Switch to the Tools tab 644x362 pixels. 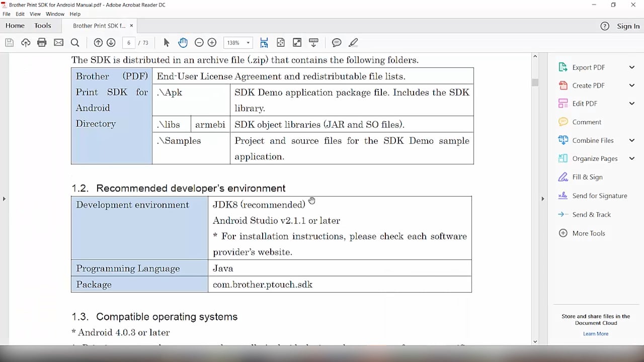(x=43, y=26)
